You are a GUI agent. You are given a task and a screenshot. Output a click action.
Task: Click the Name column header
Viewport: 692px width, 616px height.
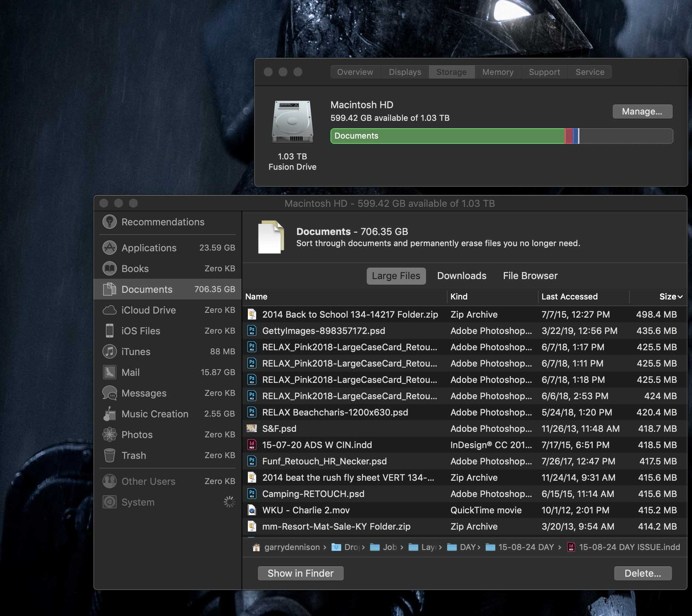[x=345, y=297]
